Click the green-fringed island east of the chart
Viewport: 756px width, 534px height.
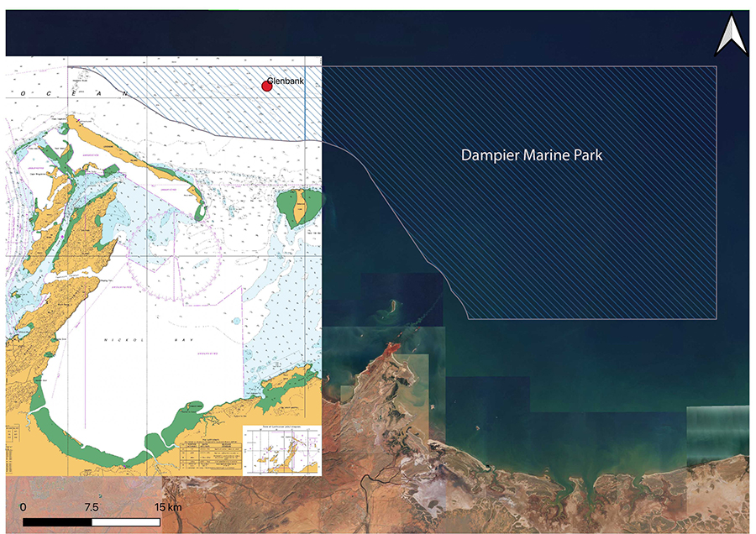tap(299, 208)
